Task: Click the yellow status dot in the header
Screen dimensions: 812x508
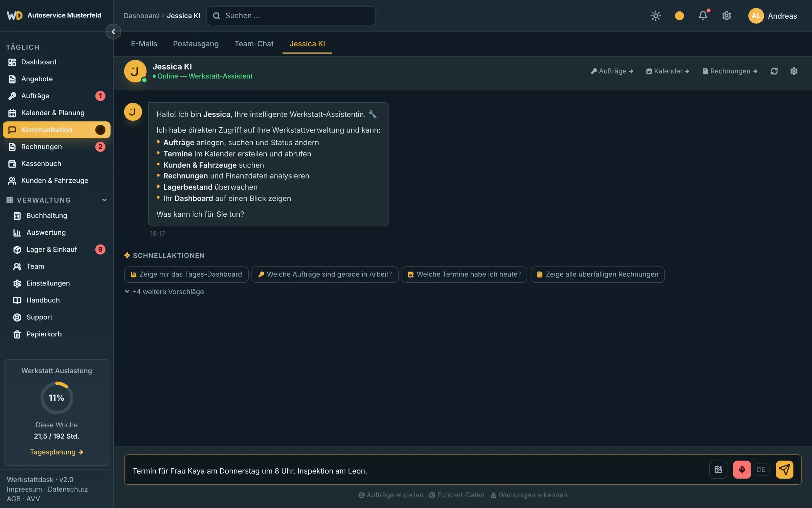Action: click(x=679, y=16)
